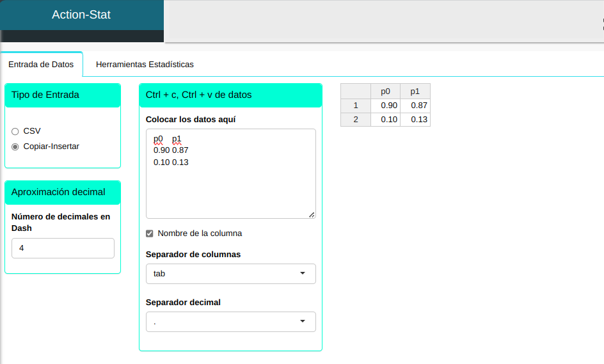Choose the Copiar-Insertar radio button

click(x=15, y=146)
